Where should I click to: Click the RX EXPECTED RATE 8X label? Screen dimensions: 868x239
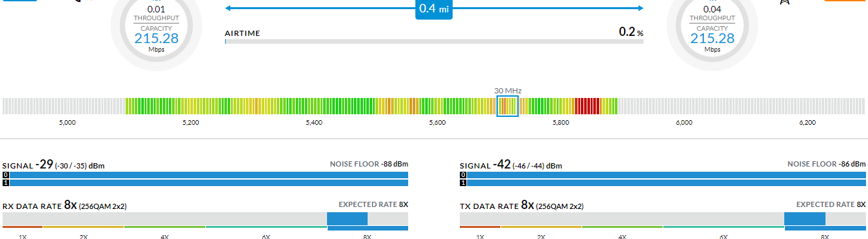[373, 204]
